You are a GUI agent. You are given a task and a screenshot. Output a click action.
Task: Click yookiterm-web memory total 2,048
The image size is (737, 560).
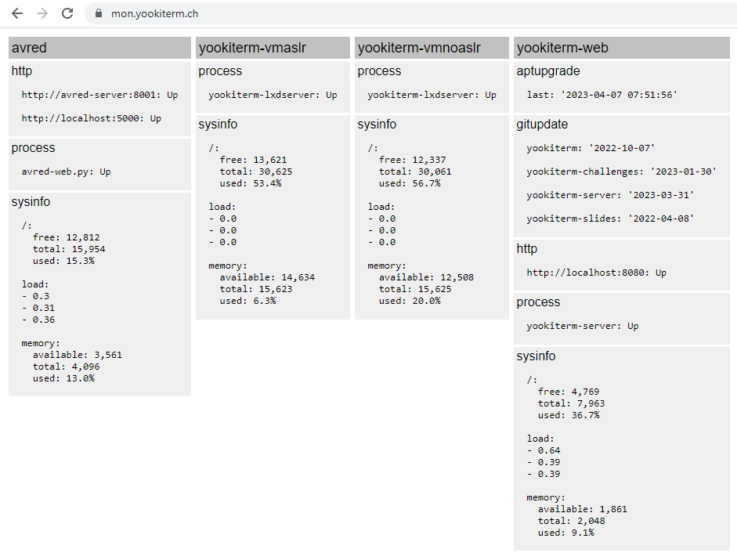pyautogui.click(x=572, y=521)
